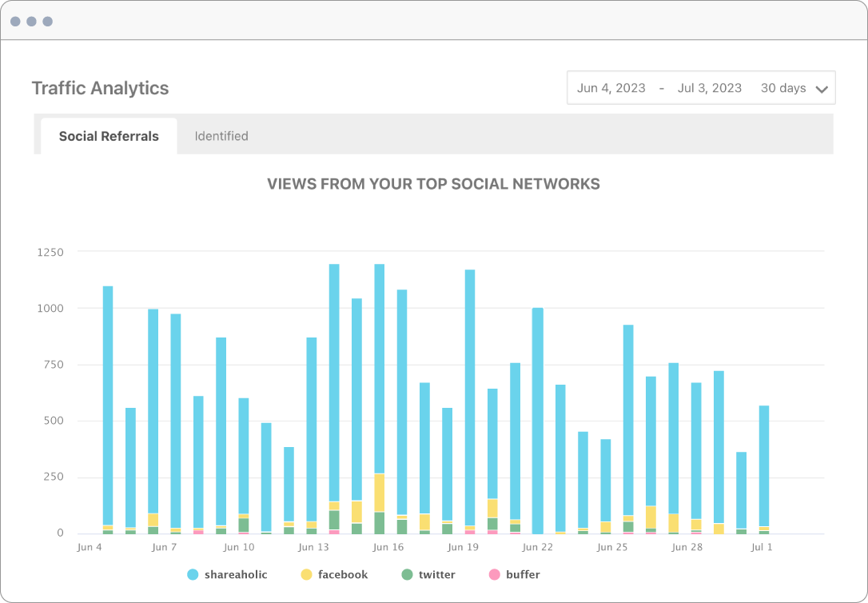Select the Social Referrals tab
Viewport: 868px width, 603px height.
[109, 135]
